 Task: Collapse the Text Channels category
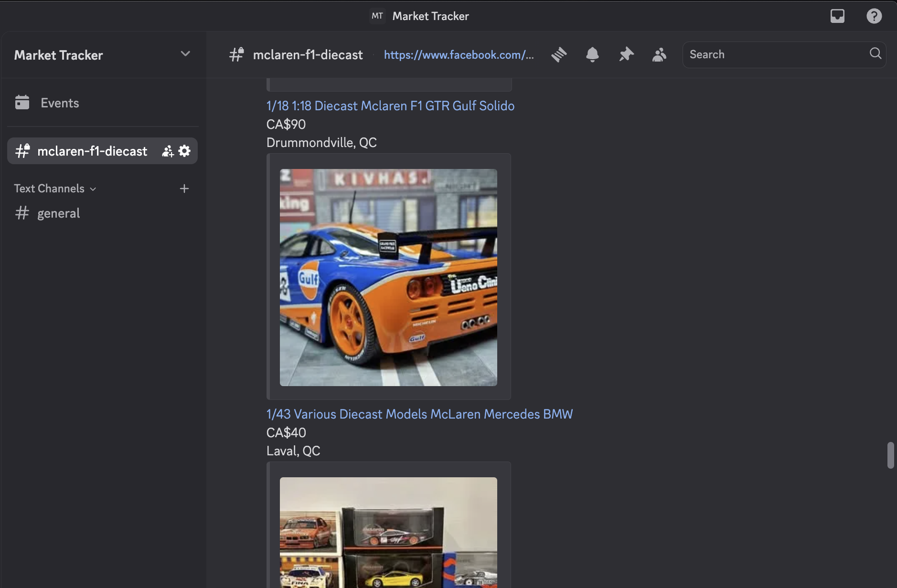55,189
